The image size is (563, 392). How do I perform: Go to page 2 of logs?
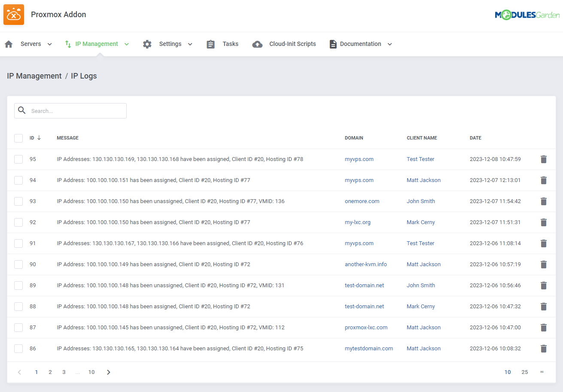point(50,372)
